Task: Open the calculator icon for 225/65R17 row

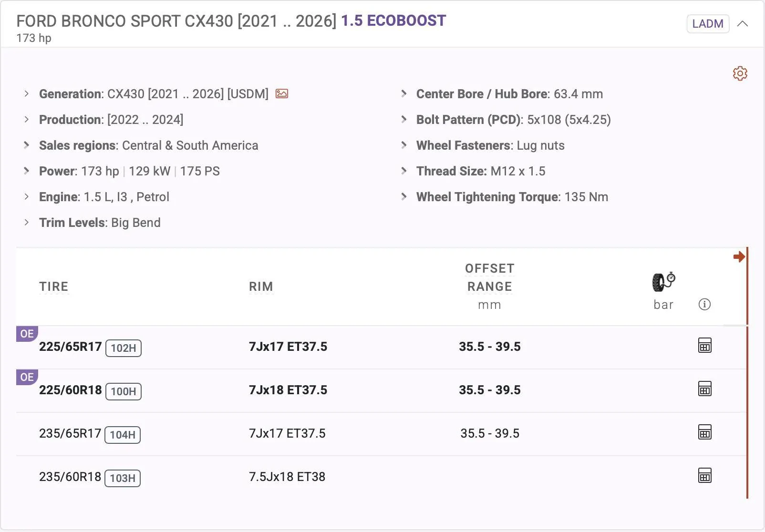Action: pyautogui.click(x=705, y=346)
